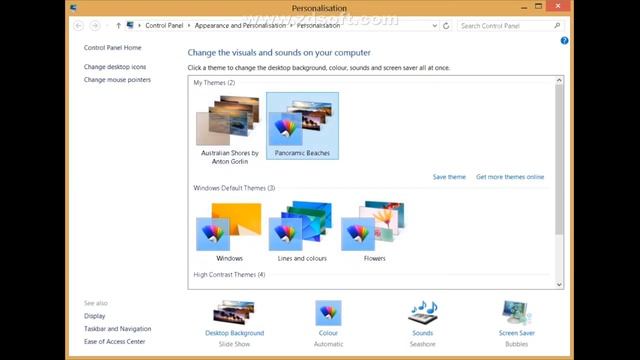Go back with the Back arrow
Viewport: 640px width, 360px height.
pos(78,26)
